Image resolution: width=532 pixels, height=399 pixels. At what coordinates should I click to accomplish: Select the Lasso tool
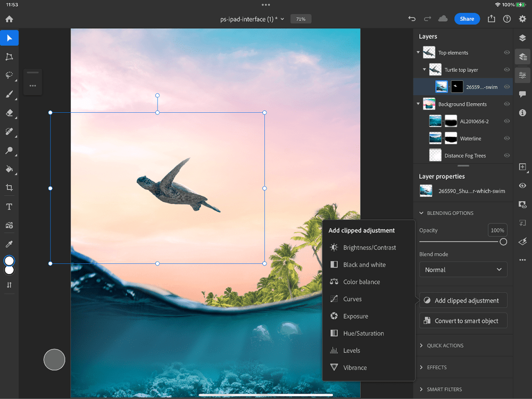tap(9, 76)
